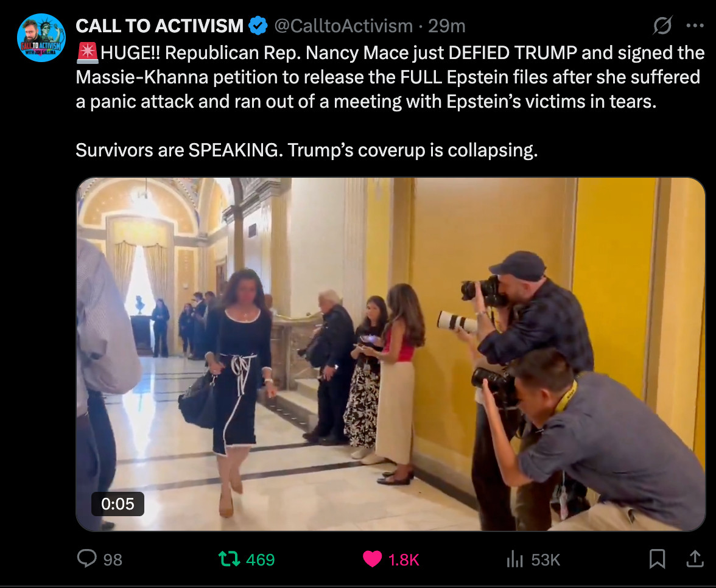Click the 0:05 video duration badge

[x=118, y=504]
